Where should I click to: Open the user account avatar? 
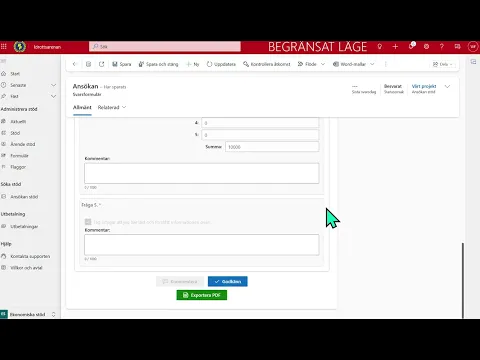[x=473, y=47]
